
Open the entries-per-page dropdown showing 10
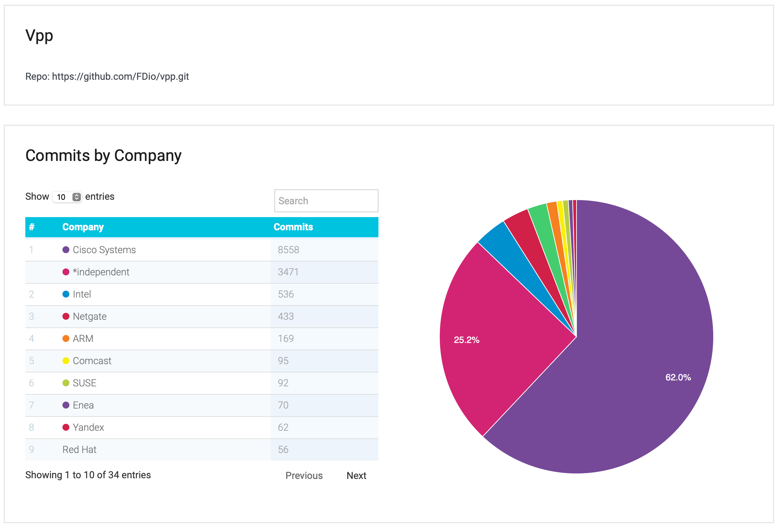[67, 197]
